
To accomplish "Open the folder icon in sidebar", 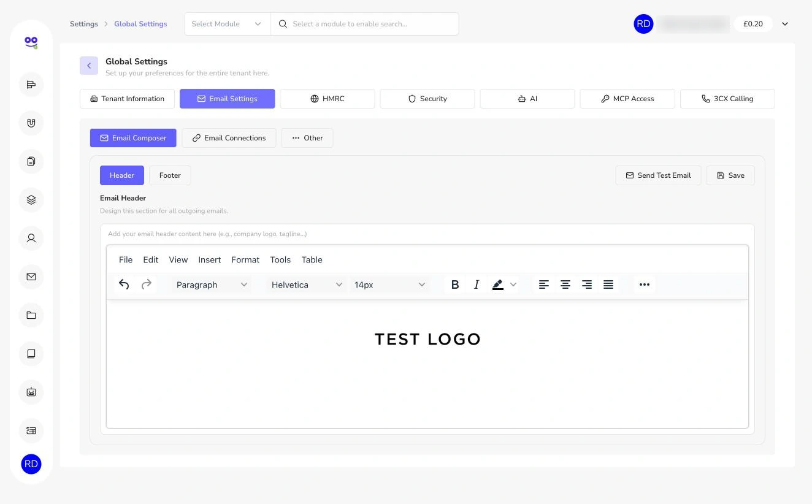I will pos(31,315).
